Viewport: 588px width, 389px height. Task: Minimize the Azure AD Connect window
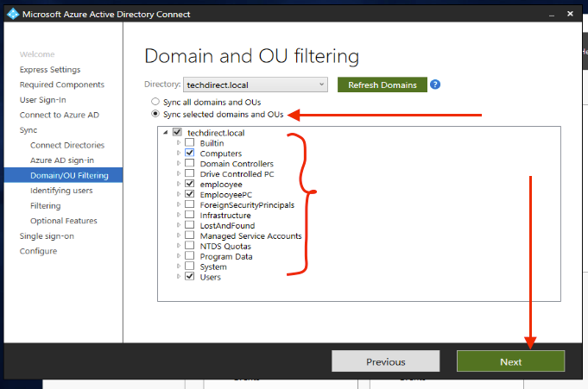(x=552, y=15)
